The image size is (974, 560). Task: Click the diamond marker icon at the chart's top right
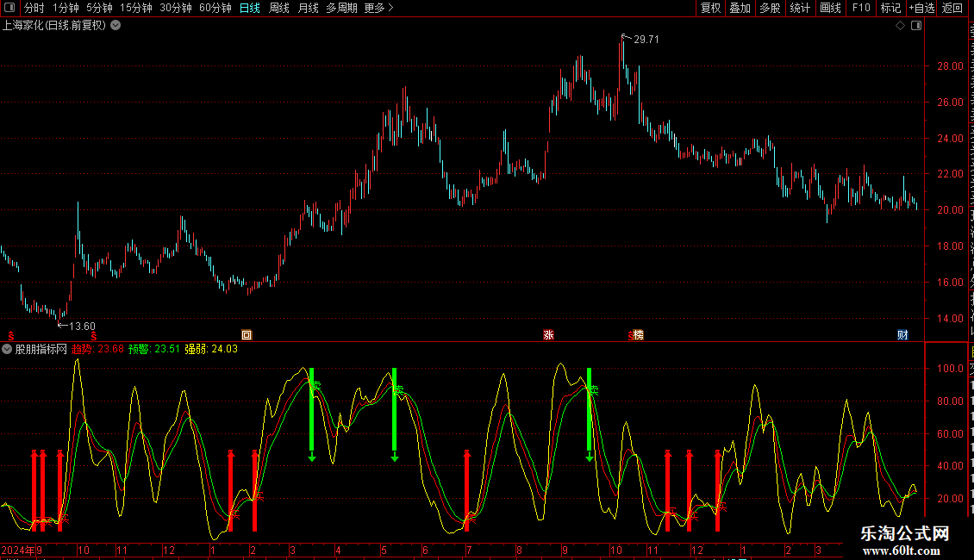pos(900,26)
